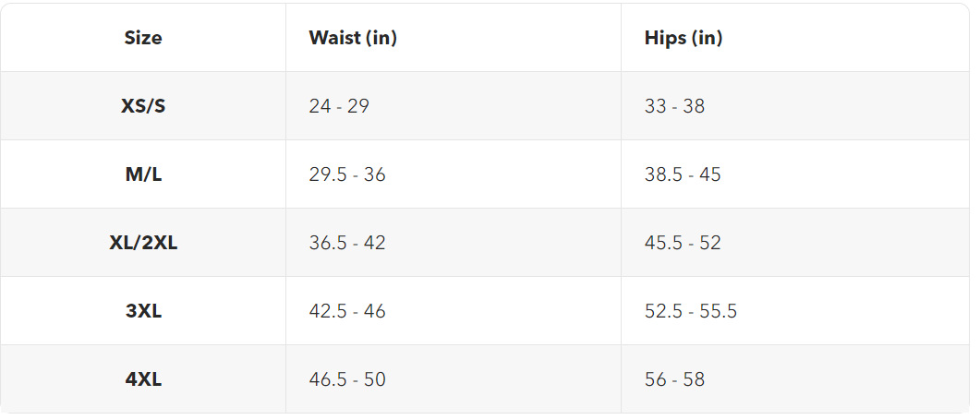Viewport: 980px width, 420px height.
Task: Click the Size column header
Action: tap(143, 38)
